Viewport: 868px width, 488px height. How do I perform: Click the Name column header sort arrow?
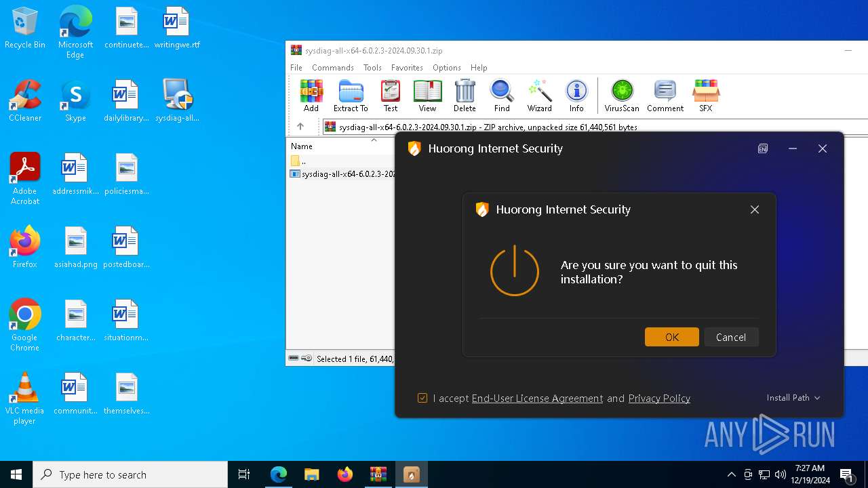[x=374, y=140]
